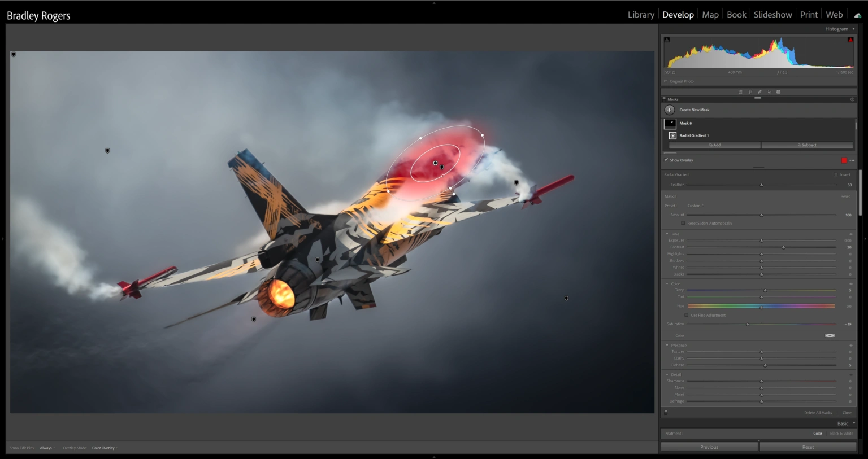Collapse the Histogram panel

point(853,29)
